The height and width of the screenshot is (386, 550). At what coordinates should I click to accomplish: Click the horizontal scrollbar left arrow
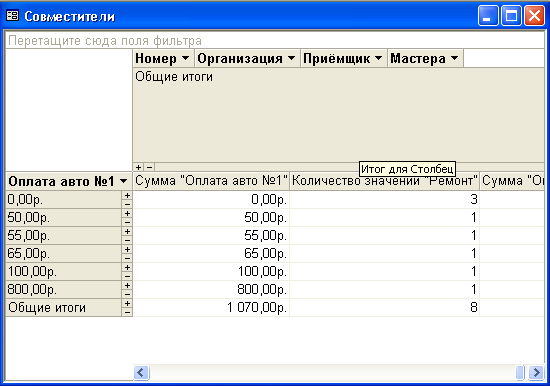[x=141, y=372]
